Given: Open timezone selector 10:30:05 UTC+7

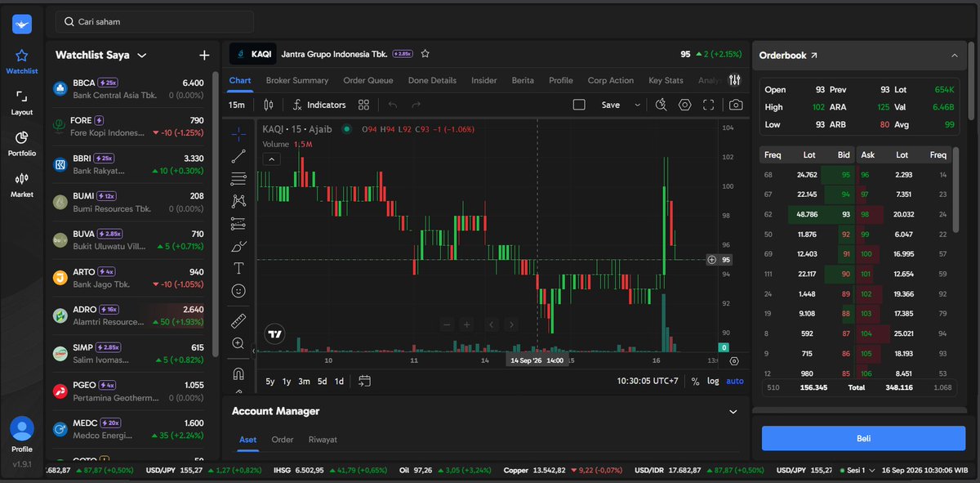Looking at the screenshot, I should pyautogui.click(x=648, y=382).
